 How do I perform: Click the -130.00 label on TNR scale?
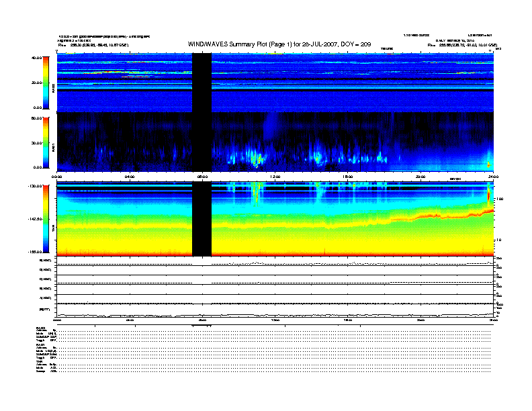(x=35, y=186)
